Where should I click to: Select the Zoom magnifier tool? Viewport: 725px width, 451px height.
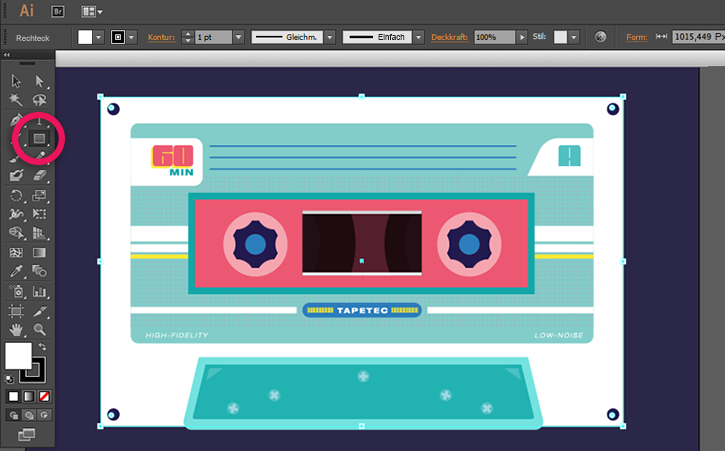click(x=40, y=330)
